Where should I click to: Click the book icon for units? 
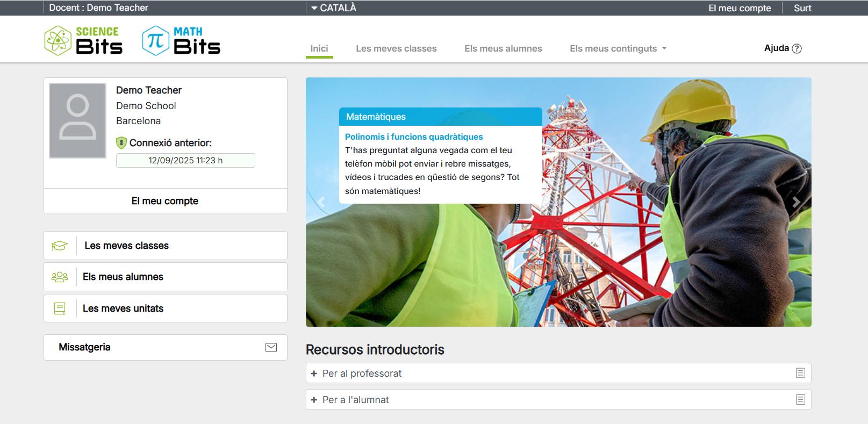[60, 308]
